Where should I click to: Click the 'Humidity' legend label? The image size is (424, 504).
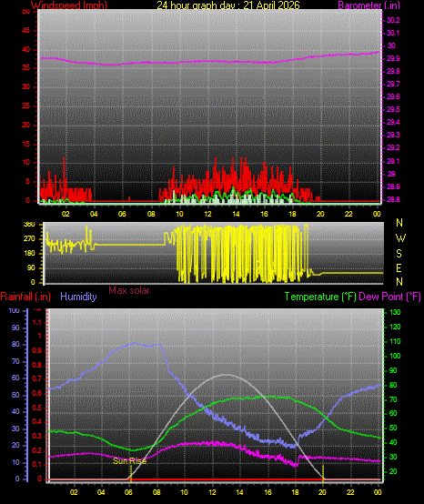78,297
